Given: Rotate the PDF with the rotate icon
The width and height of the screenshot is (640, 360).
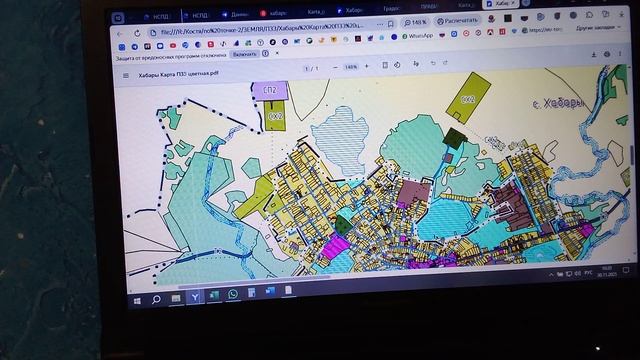Looking at the screenshot, I should tap(397, 64).
